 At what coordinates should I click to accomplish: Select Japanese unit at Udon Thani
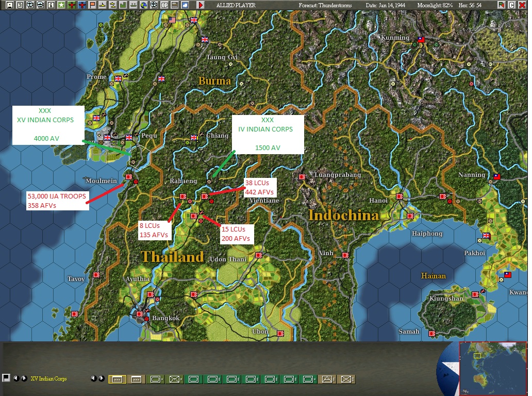click(259, 255)
